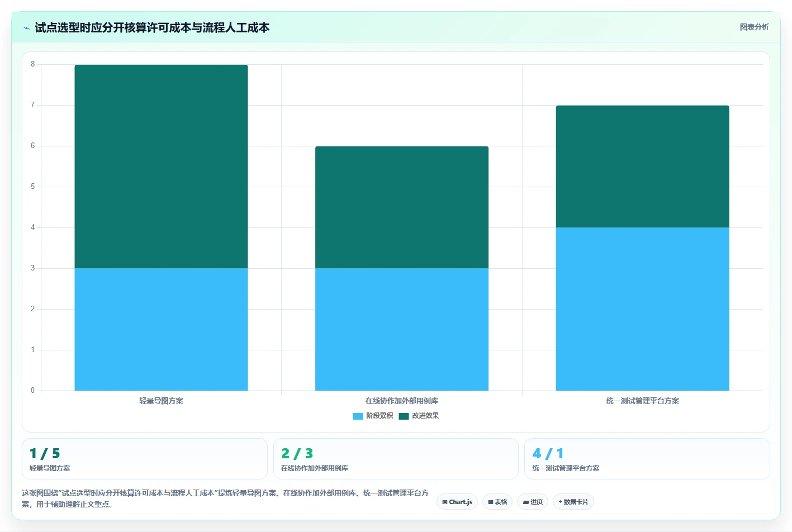This screenshot has width=792, height=532.
Task: Click the x-axis label 在线协作加外部用例库
Action: click(402, 401)
